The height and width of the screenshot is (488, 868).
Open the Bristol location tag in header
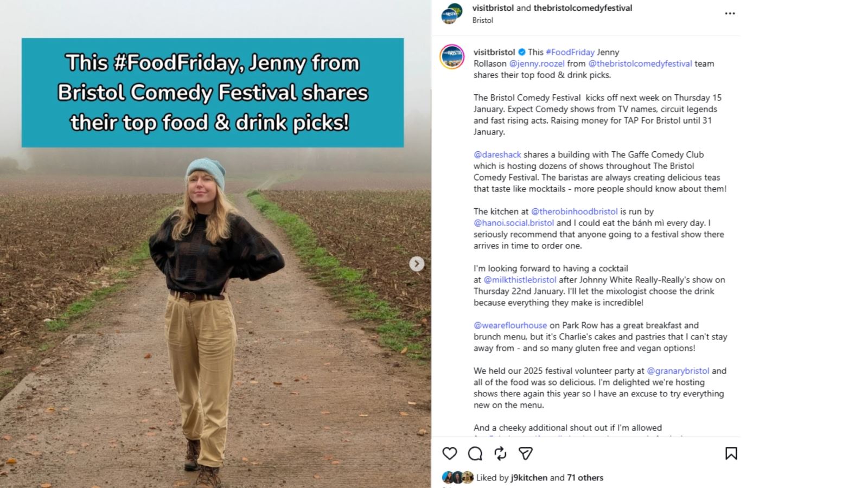click(x=482, y=21)
